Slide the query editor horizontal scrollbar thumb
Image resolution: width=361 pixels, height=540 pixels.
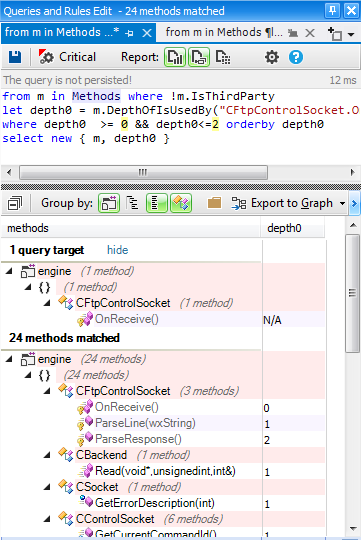(x=143, y=172)
